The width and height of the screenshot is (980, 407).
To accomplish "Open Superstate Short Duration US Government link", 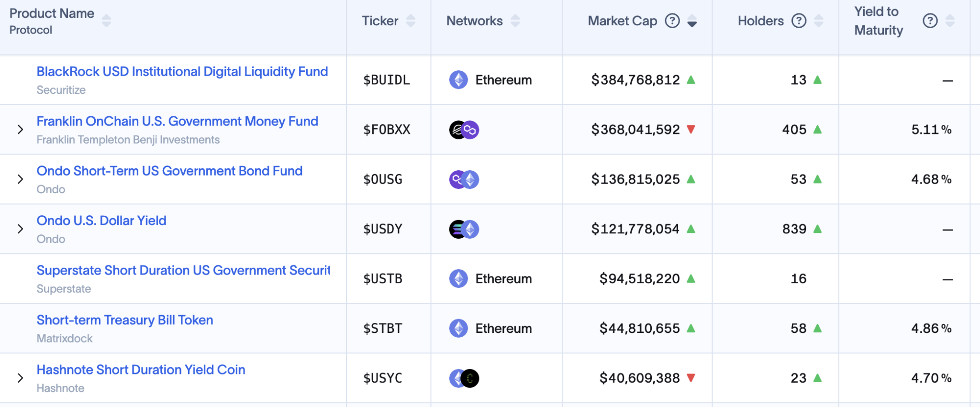I will coord(184,271).
